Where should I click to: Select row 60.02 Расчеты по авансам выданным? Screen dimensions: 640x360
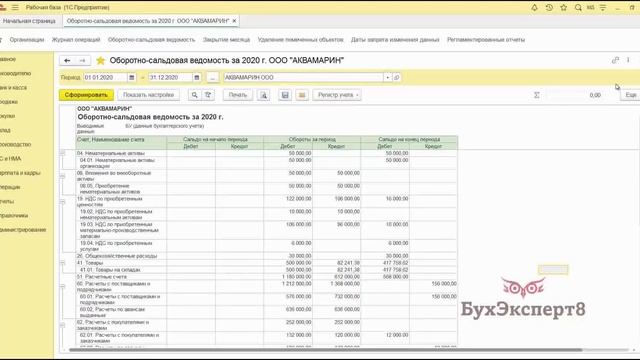(267, 312)
